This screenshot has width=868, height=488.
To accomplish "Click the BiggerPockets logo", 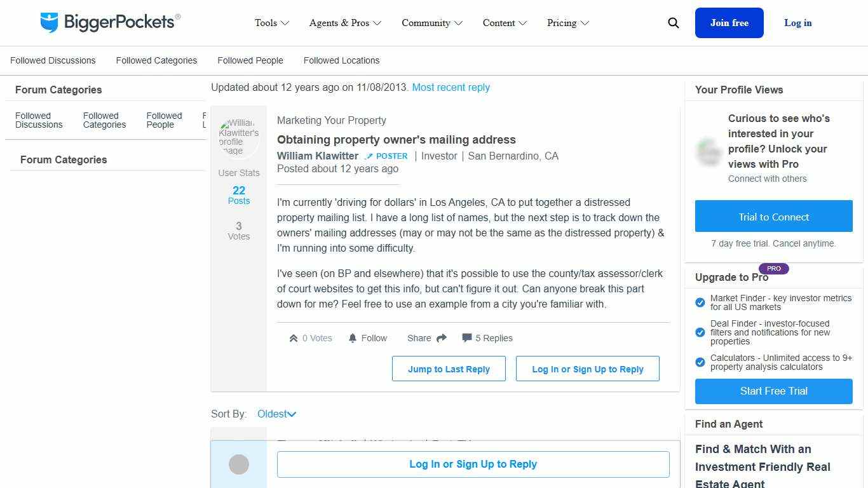I will tap(110, 23).
